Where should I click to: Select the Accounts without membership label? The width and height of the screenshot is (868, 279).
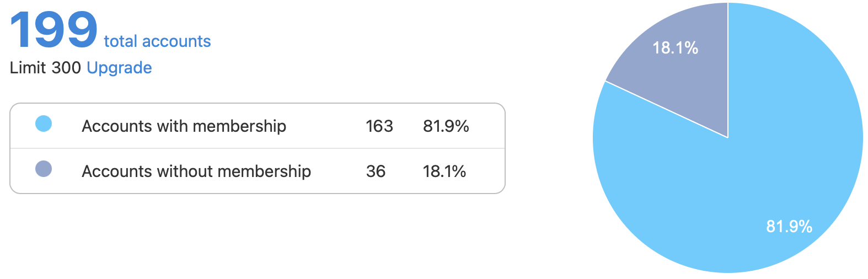point(196,171)
